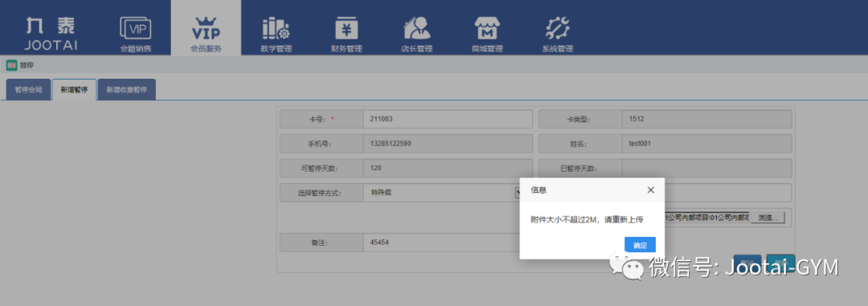Click the 手机号 field 13285122590

(448, 144)
